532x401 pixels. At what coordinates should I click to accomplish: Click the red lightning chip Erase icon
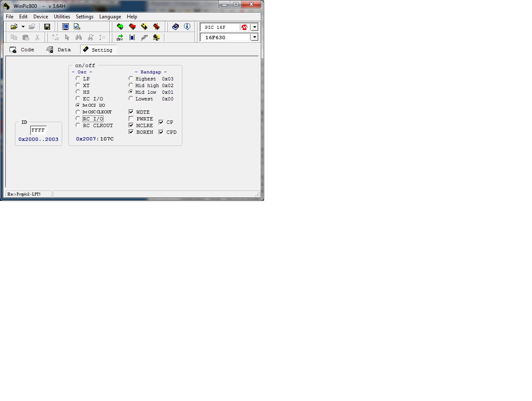(156, 27)
